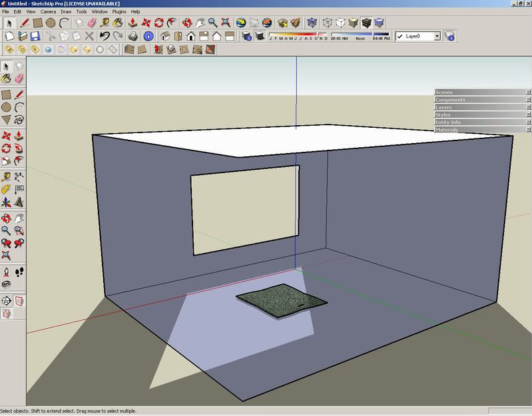Switch to the Iso house view
Image resolution: width=532 pixels, height=416 pixels.
pyautogui.click(x=165, y=36)
